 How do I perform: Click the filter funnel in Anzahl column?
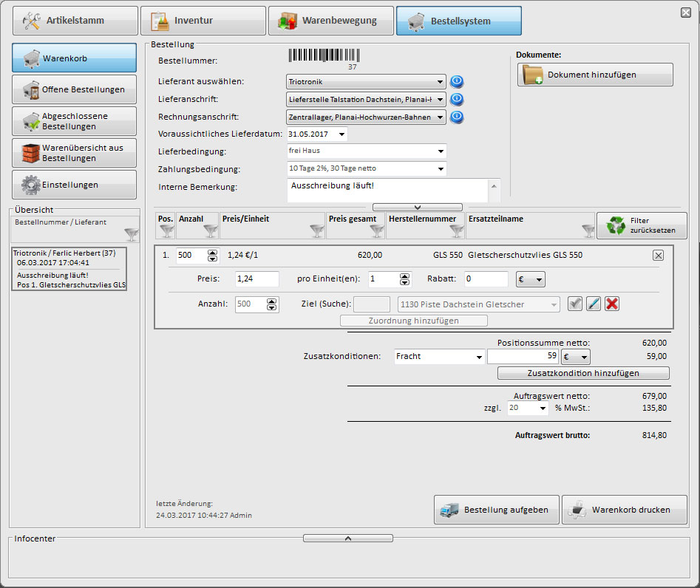coord(210,231)
